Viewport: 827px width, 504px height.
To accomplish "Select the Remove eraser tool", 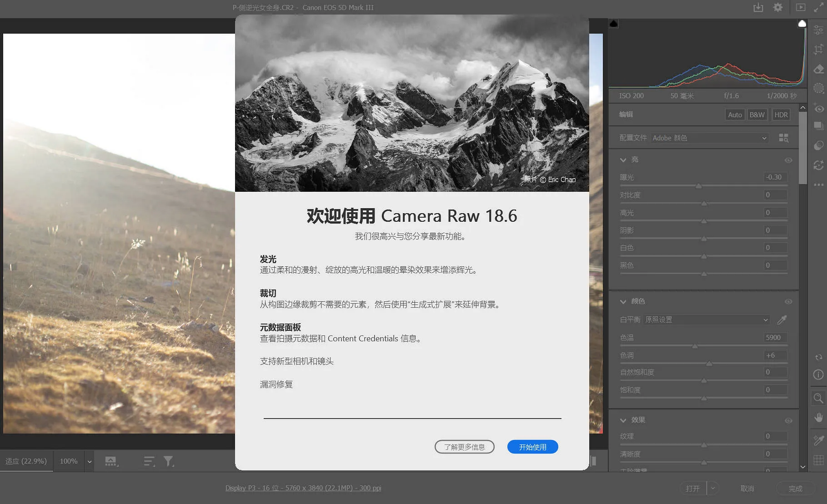I will coord(818,69).
